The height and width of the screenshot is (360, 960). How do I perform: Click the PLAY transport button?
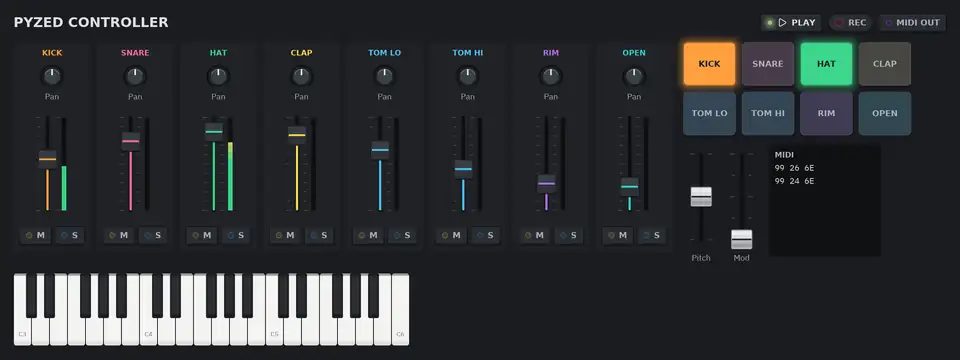coord(791,23)
